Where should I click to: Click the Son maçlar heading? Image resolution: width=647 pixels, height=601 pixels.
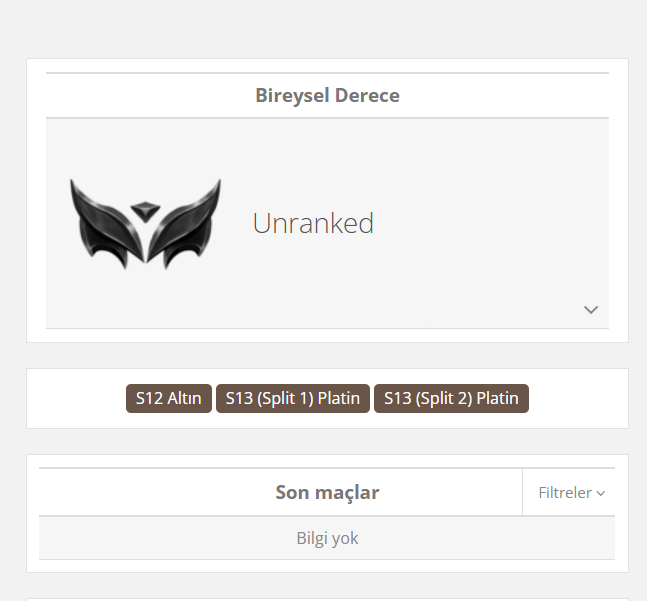(327, 493)
